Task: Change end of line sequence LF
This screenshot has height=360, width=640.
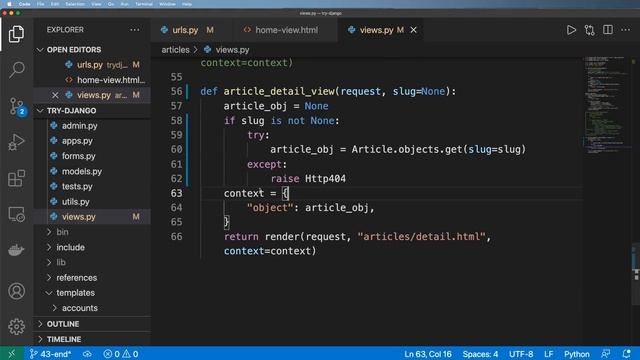Action: point(549,354)
